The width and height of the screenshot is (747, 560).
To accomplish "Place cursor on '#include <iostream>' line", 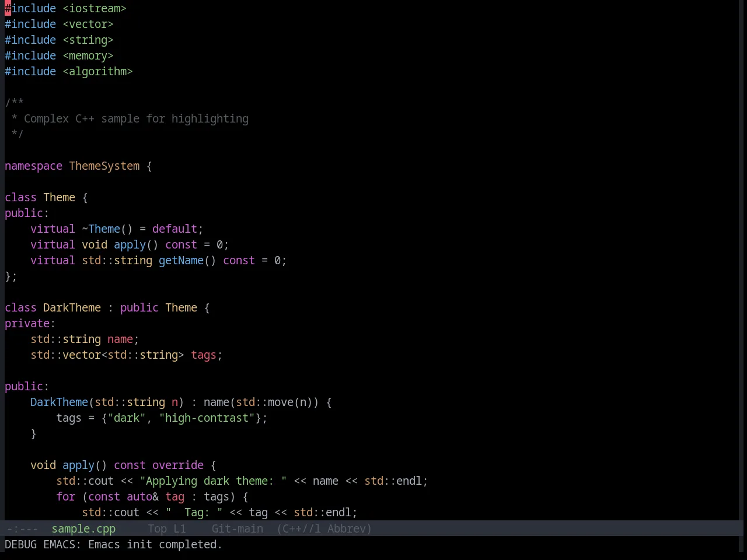I will click(65, 8).
